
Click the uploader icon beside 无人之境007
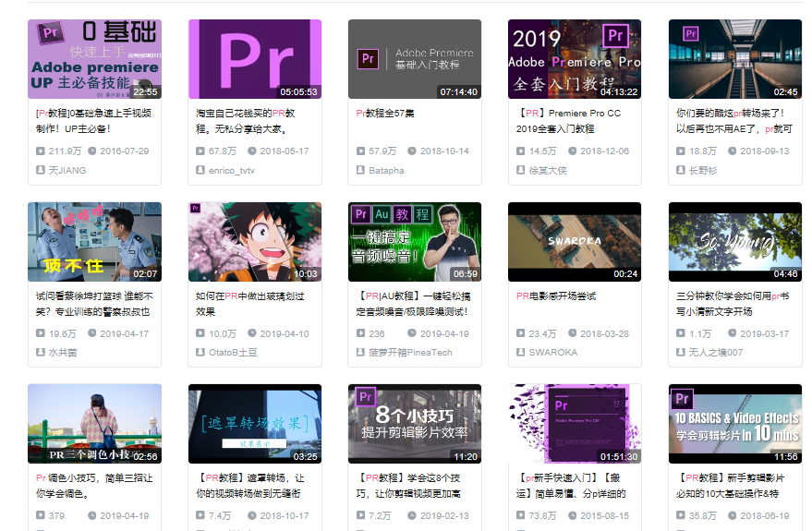pyautogui.click(x=681, y=352)
